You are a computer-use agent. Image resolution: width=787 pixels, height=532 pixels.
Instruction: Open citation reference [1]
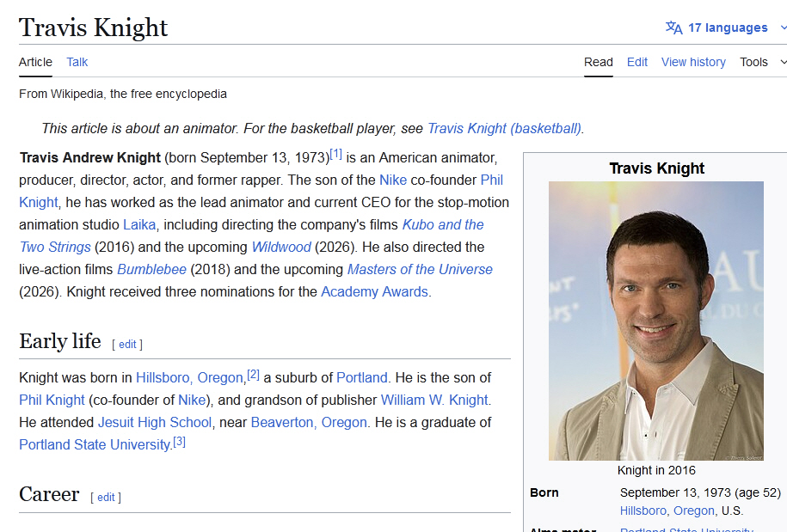point(335,154)
